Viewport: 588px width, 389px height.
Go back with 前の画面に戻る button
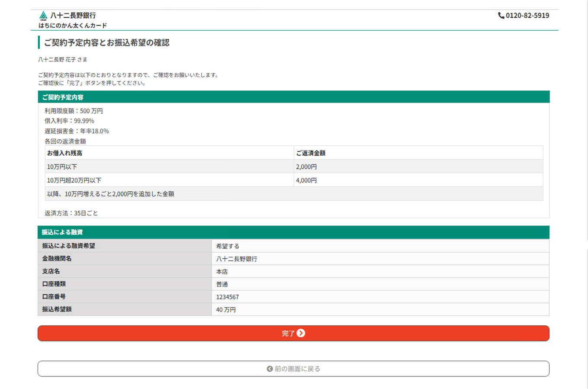[293, 369]
